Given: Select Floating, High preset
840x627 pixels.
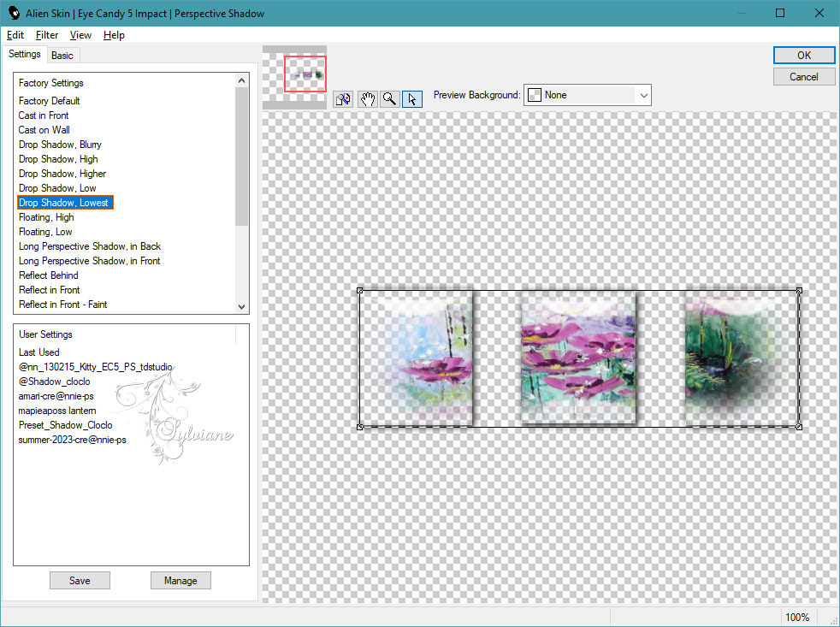Looking at the screenshot, I should [46, 217].
